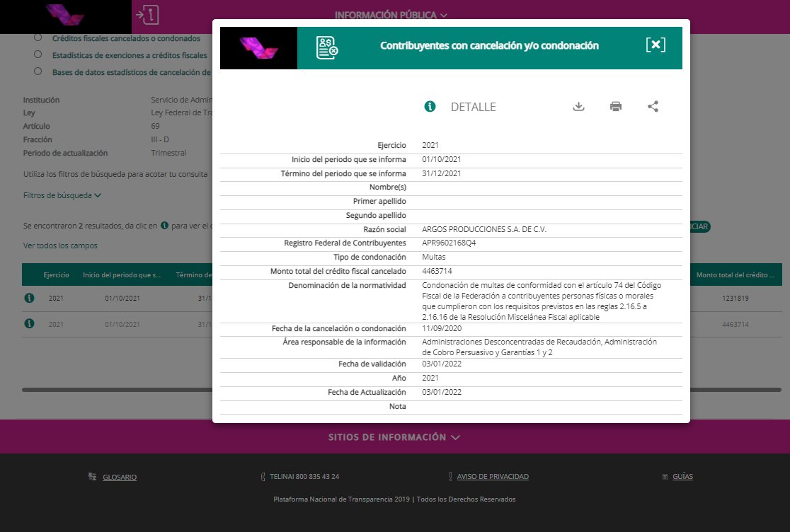Click the Glosario icon in footer
Image resolution: width=790 pixels, height=532 pixels.
click(92, 476)
